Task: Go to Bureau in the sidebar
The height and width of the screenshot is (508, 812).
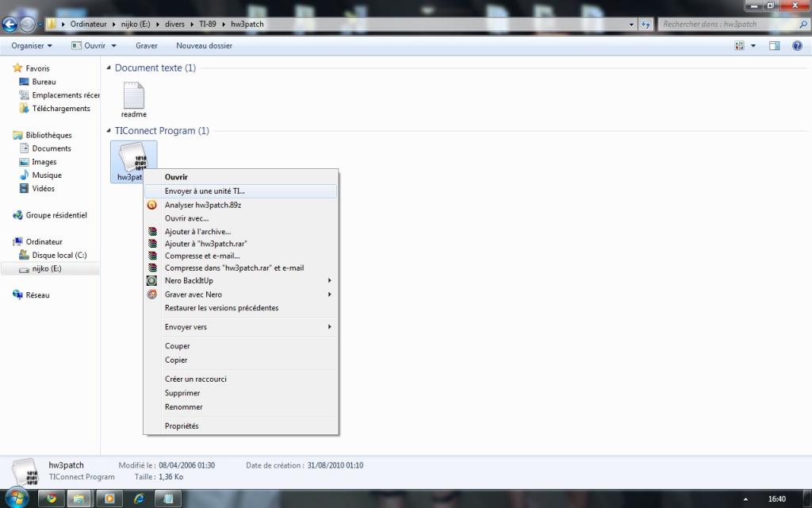Action: 38,82
